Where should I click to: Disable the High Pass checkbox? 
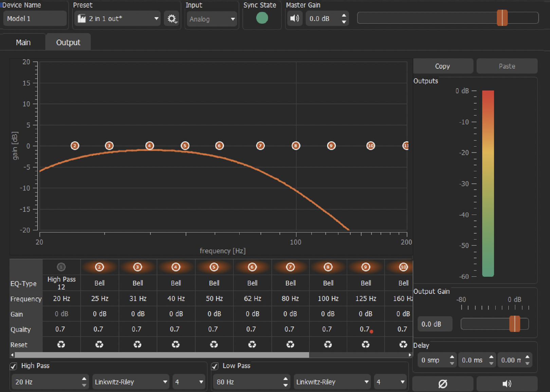[14, 366]
